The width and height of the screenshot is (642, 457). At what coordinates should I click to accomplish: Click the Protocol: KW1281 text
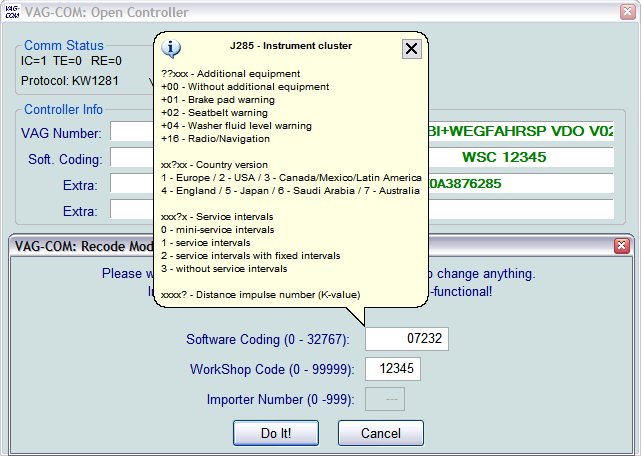[x=70, y=81]
